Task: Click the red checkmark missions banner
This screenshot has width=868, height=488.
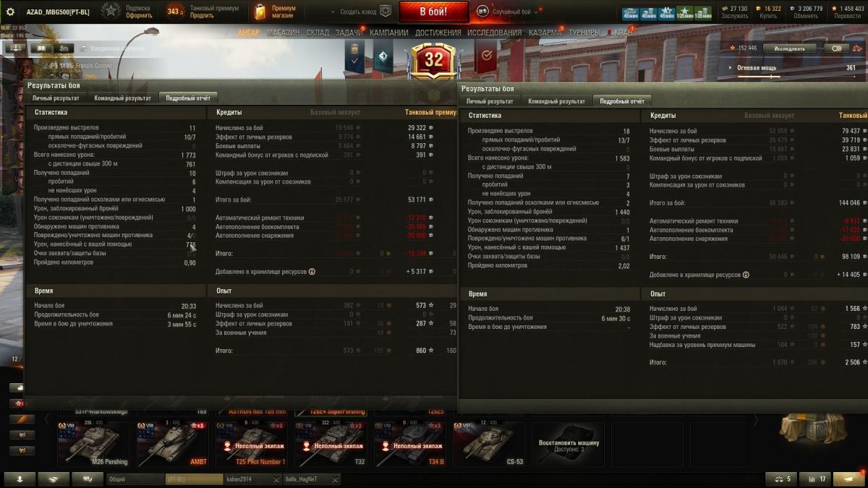Action: 486,57
